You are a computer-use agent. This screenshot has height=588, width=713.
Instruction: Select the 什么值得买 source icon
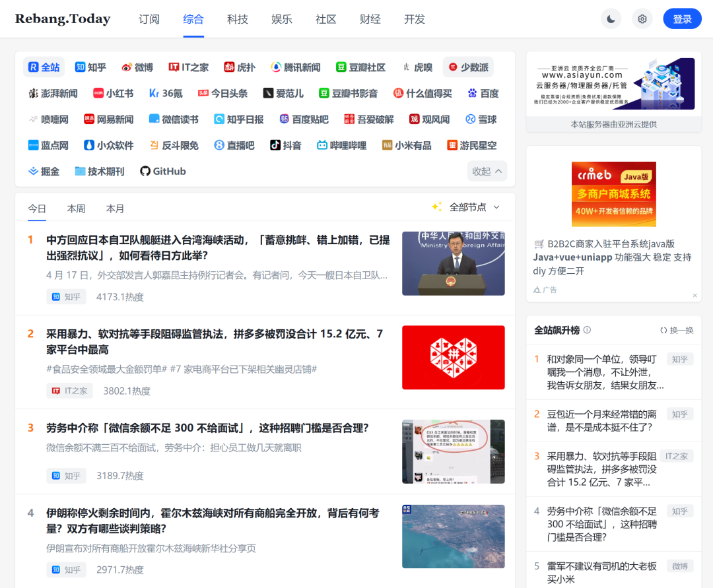pyautogui.click(x=423, y=93)
